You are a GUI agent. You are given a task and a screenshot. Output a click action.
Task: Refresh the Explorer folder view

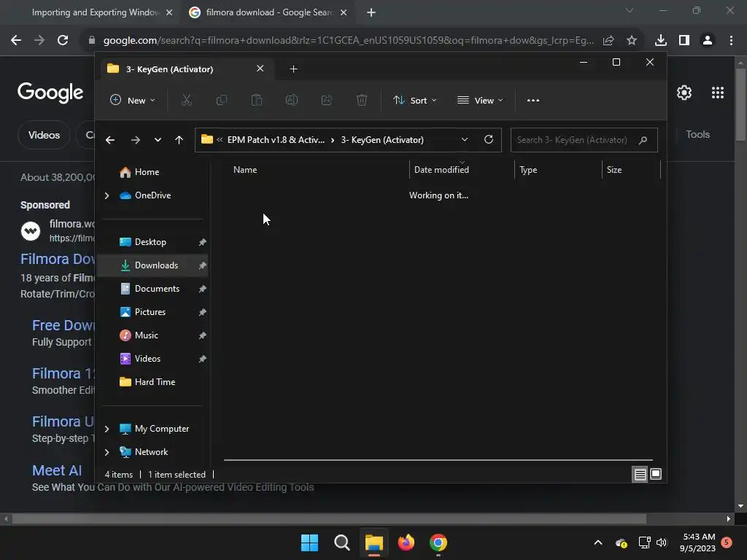pyautogui.click(x=488, y=139)
